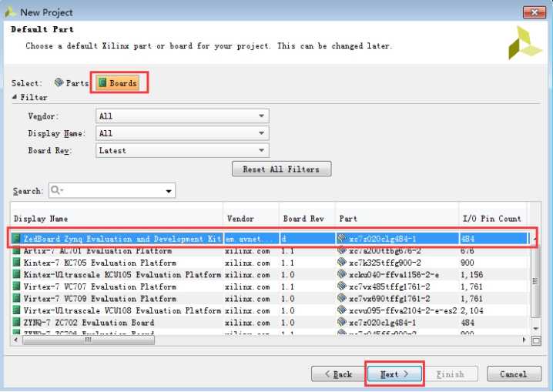Viewport: 553px width, 392px height.
Task: Click horizontal scrollbar left arrow
Action: point(16,340)
